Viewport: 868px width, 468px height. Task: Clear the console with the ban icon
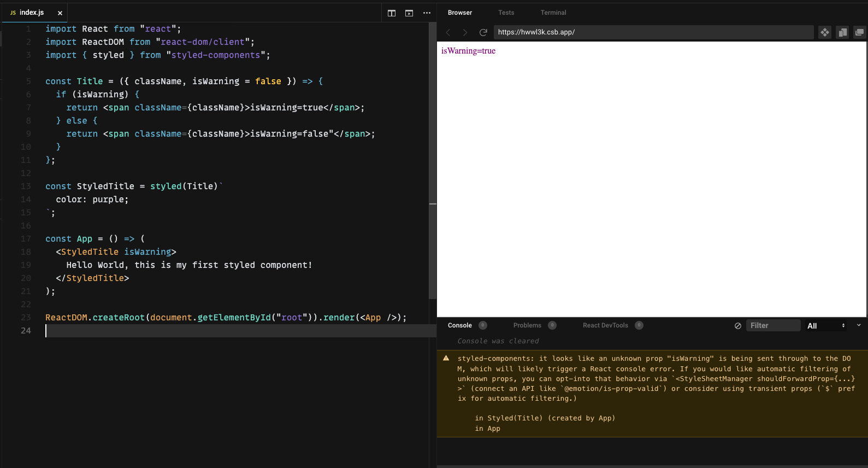738,326
